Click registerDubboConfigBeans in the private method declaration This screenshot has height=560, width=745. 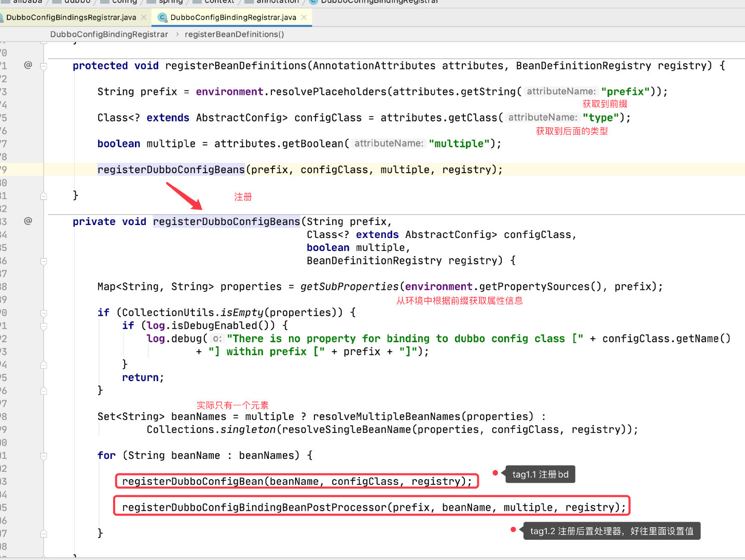(226, 221)
